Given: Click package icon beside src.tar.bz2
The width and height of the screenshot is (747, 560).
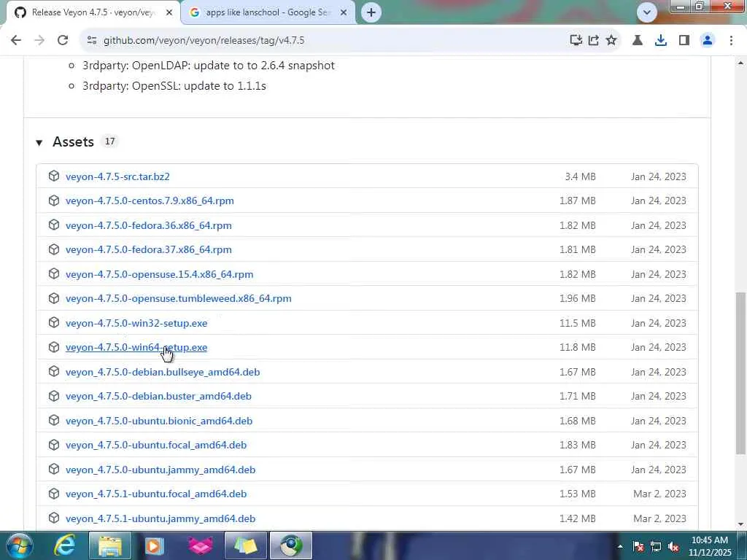Looking at the screenshot, I should (54, 176).
